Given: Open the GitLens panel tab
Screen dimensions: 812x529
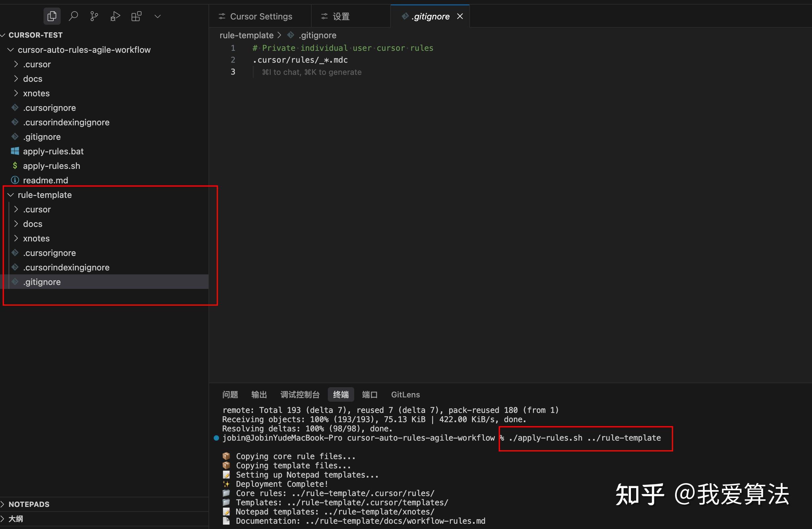Looking at the screenshot, I should click(405, 395).
